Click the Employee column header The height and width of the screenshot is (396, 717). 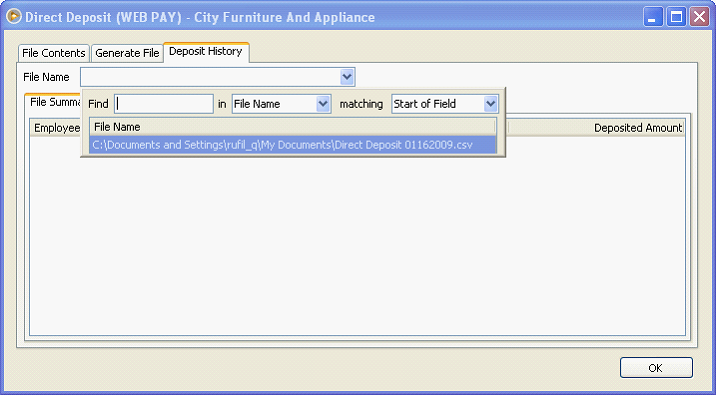coord(55,128)
